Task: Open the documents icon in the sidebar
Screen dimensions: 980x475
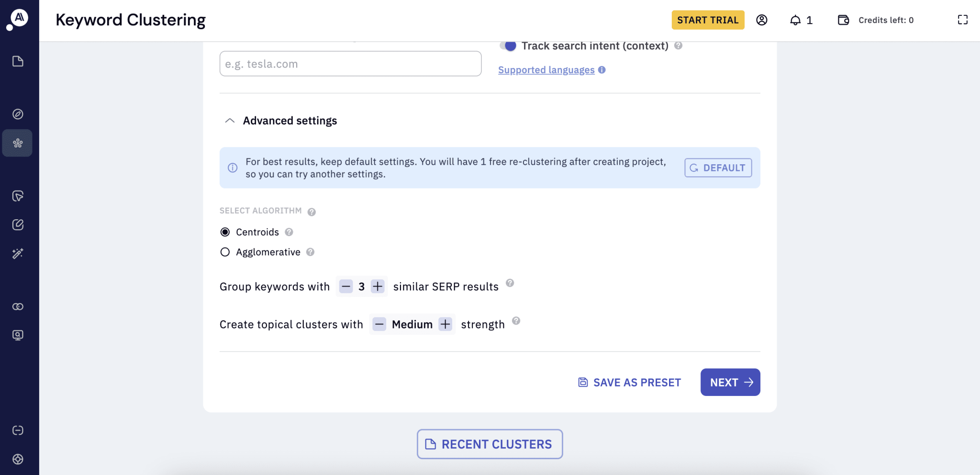Action: pos(18,61)
